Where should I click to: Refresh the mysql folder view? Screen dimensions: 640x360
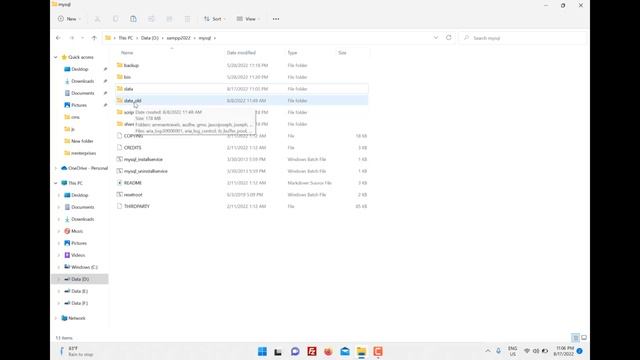(x=449, y=38)
